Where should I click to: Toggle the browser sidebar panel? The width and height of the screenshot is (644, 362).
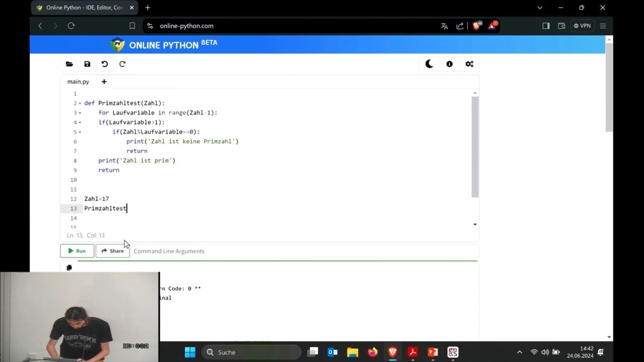[546, 26]
